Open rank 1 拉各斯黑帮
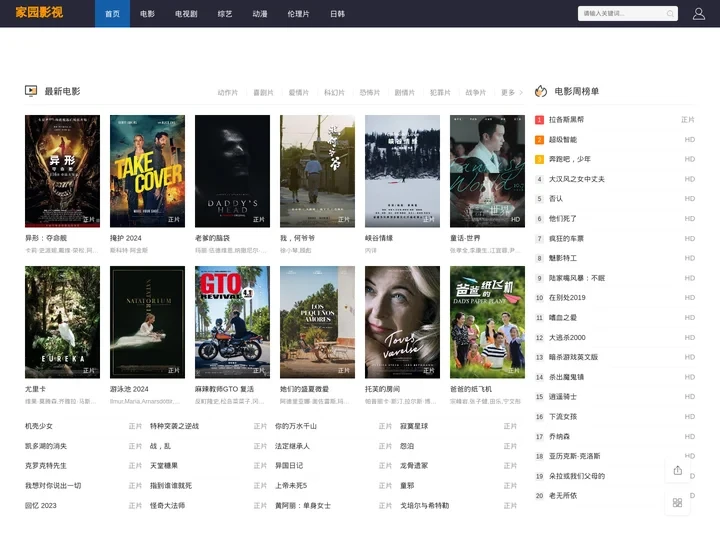 (x=566, y=119)
